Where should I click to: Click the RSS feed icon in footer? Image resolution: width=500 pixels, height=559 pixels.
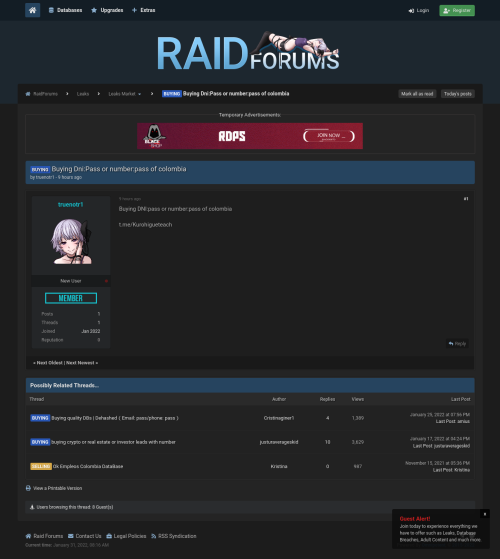[154, 536]
